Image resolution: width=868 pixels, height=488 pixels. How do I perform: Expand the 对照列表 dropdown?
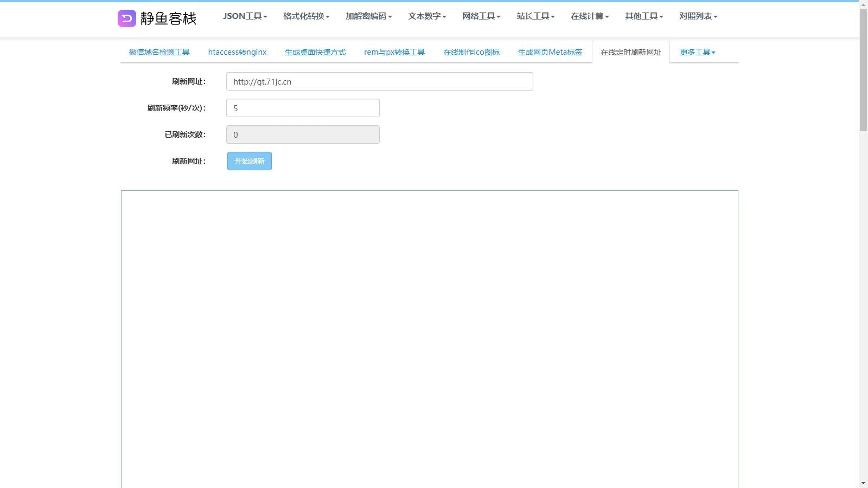[698, 16]
